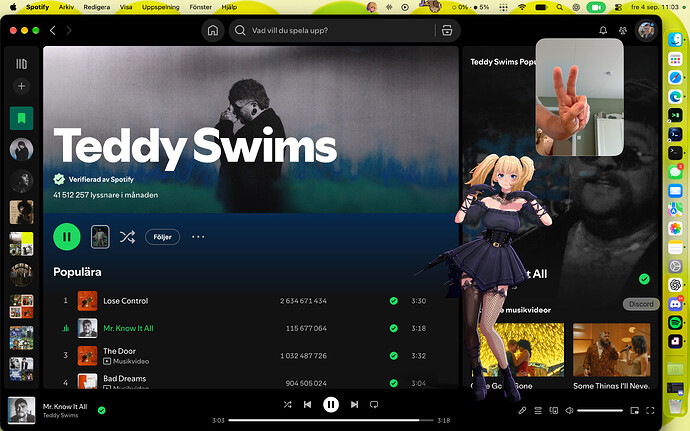
Task: Open the artist pick thumbnail beside pause
Action: click(100, 237)
